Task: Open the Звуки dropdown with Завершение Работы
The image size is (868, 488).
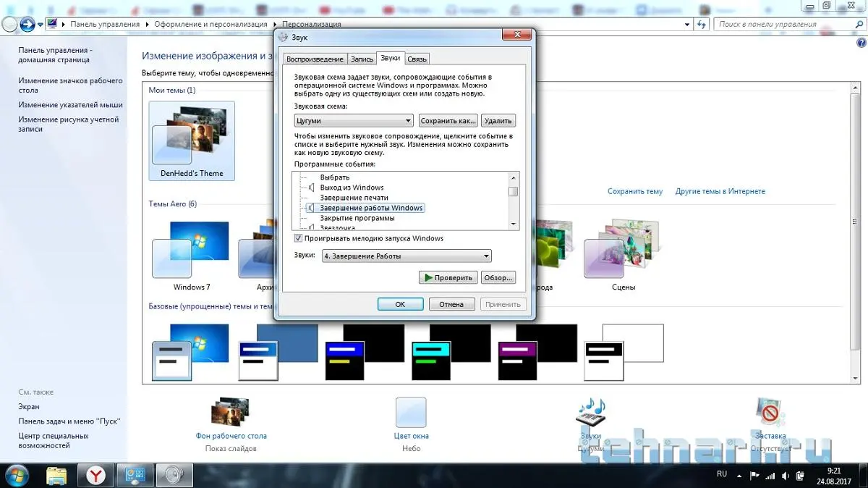Action: tap(406, 256)
